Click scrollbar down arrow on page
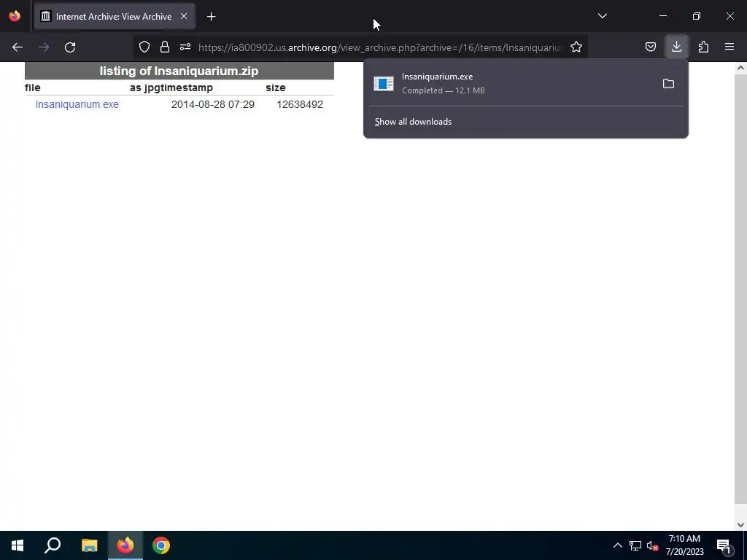 740,525
